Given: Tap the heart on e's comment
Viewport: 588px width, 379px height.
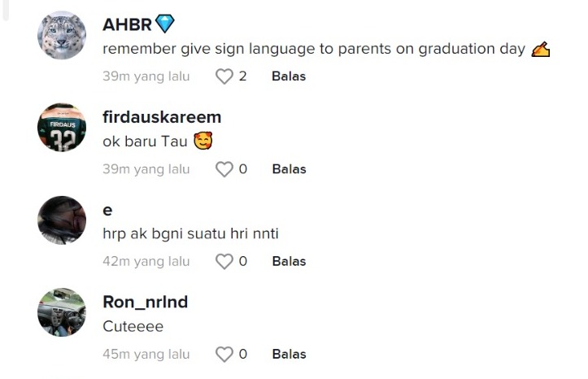Looking at the screenshot, I should coord(224,261).
